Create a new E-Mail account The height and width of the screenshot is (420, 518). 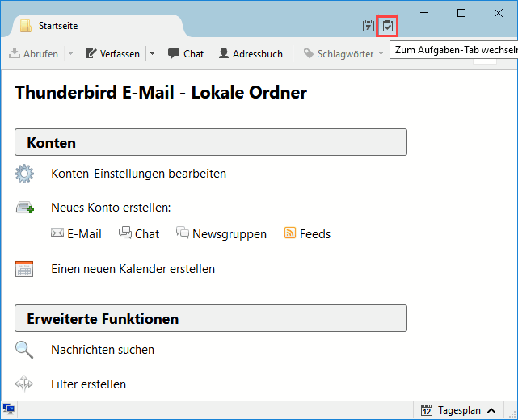tap(84, 234)
